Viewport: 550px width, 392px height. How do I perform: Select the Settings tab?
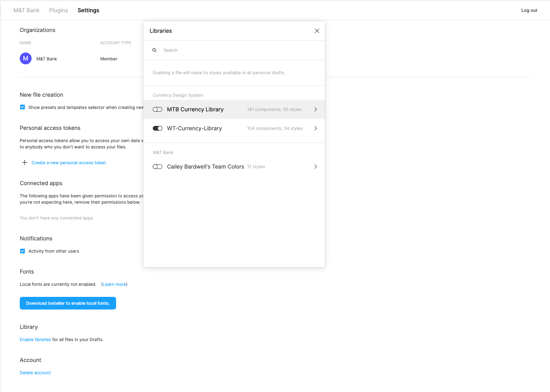coord(88,10)
